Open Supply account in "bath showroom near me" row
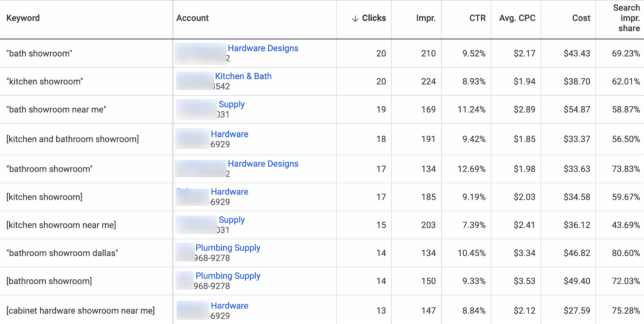This screenshot has height=324, width=644. pyautogui.click(x=232, y=104)
